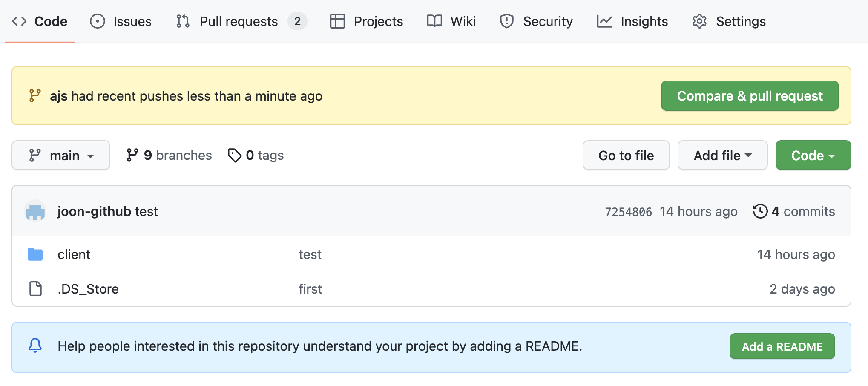The height and width of the screenshot is (386, 868).
Task: View the Insights tab
Action: [632, 21]
